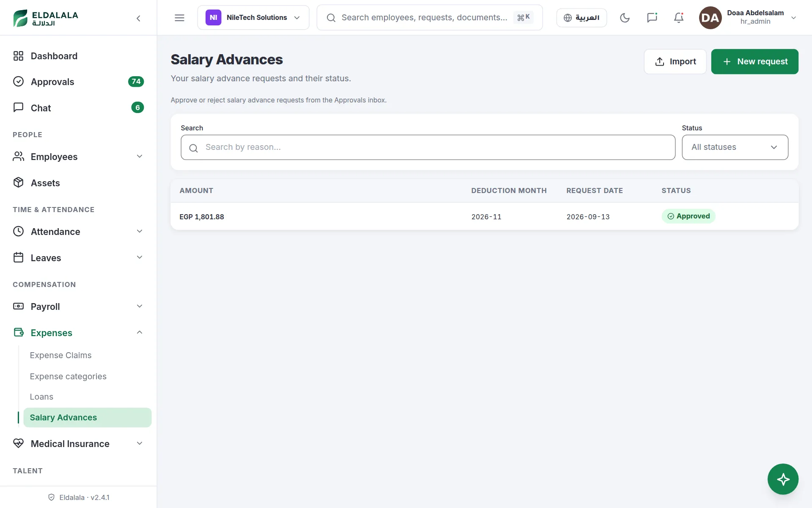Click the Import button
Screen dimensions: 812x508
click(x=675, y=61)
